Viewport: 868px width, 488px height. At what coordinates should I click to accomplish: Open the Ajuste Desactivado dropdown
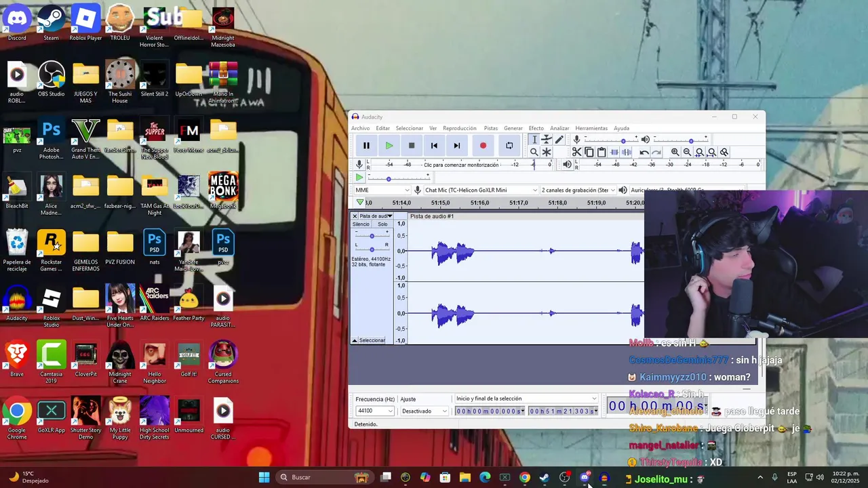(425, 411)
